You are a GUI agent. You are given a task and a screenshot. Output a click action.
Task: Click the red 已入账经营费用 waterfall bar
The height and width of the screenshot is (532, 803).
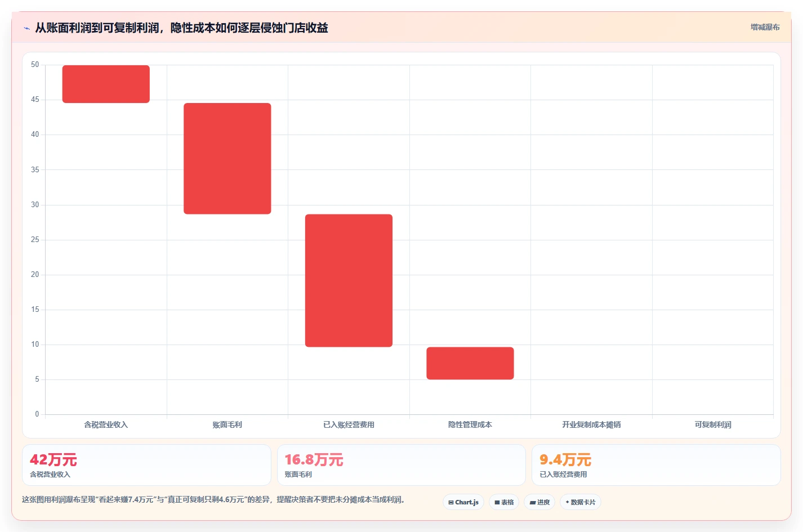tap(349, 280)
